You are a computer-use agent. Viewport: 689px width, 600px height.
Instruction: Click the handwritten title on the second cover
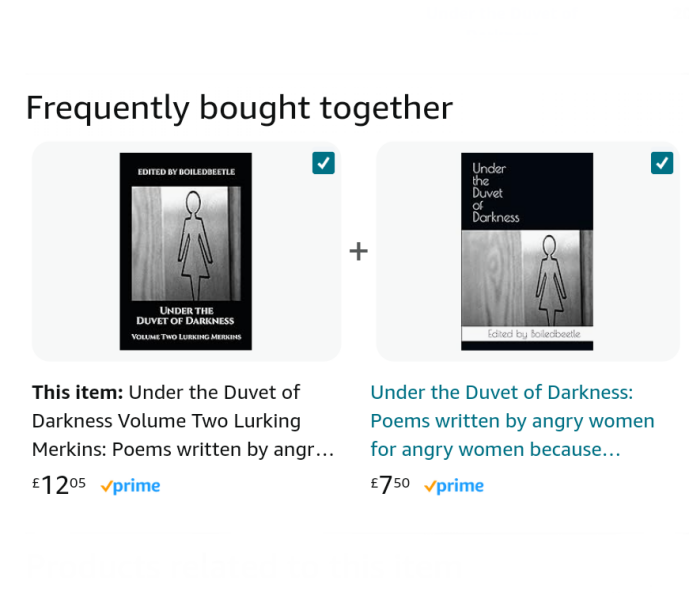(494, 192)
